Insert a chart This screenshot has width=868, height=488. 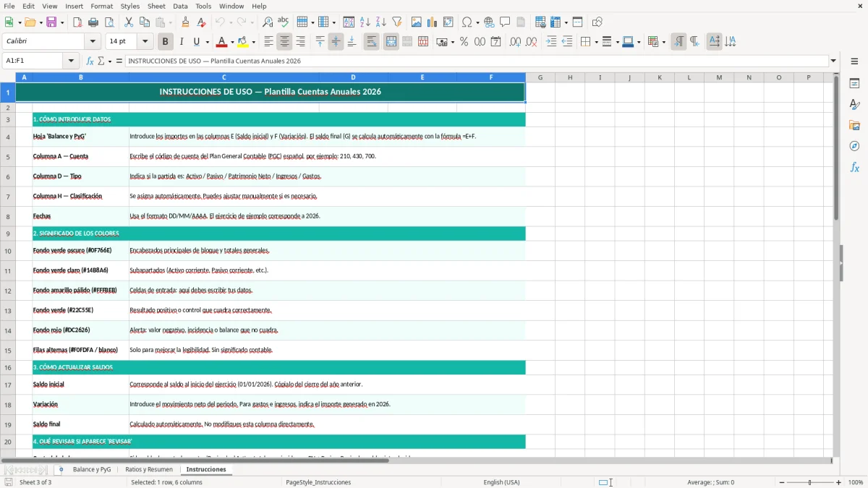click(x=433, y=22)
